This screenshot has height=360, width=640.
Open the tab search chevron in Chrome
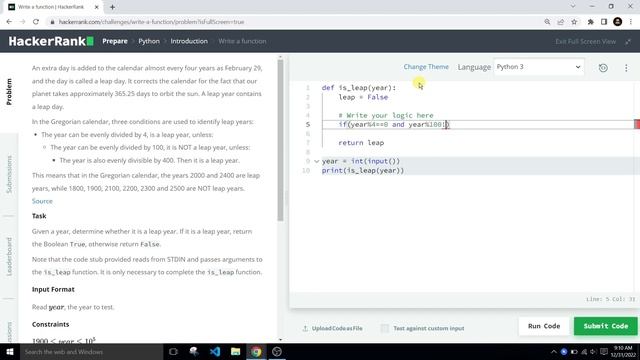(x=573, y=7)
